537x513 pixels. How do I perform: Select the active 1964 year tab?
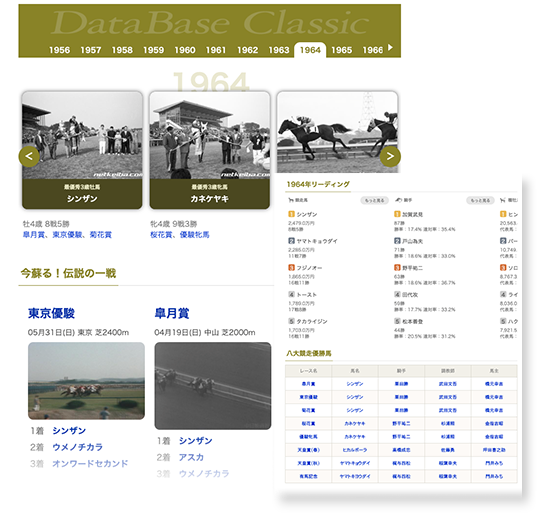[310, 50]
